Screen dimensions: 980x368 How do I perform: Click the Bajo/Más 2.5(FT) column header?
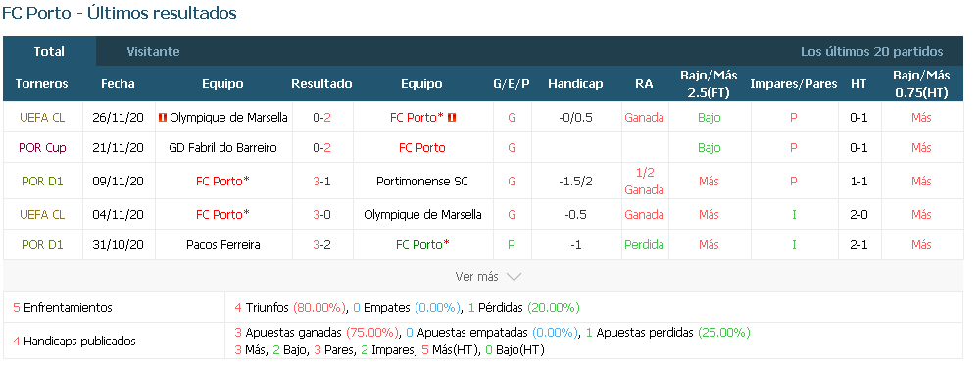coord(709,83)
